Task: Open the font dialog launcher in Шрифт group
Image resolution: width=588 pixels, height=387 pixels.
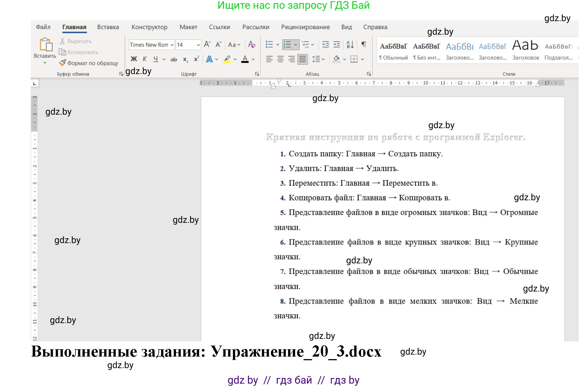Action: point(257,74)
